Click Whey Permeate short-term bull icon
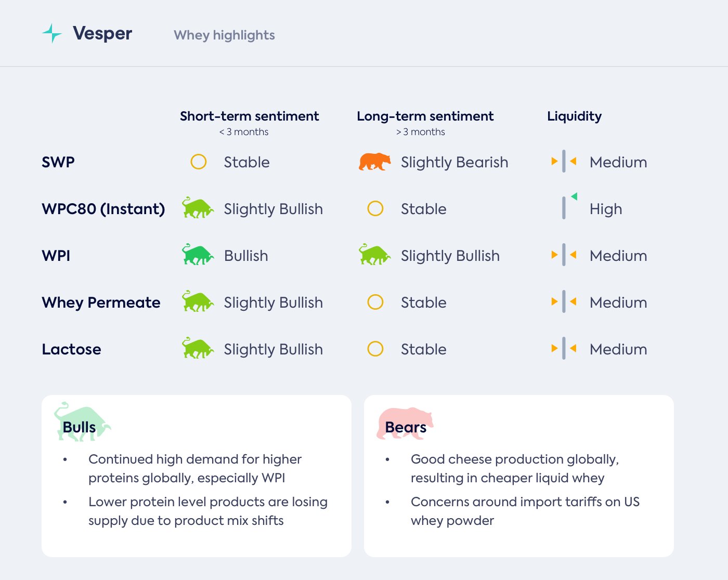The image size is (728, 580). 198,302
